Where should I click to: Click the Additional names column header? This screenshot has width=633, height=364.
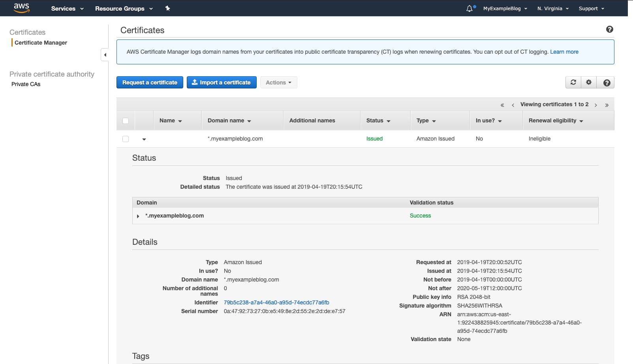[312, 120]
